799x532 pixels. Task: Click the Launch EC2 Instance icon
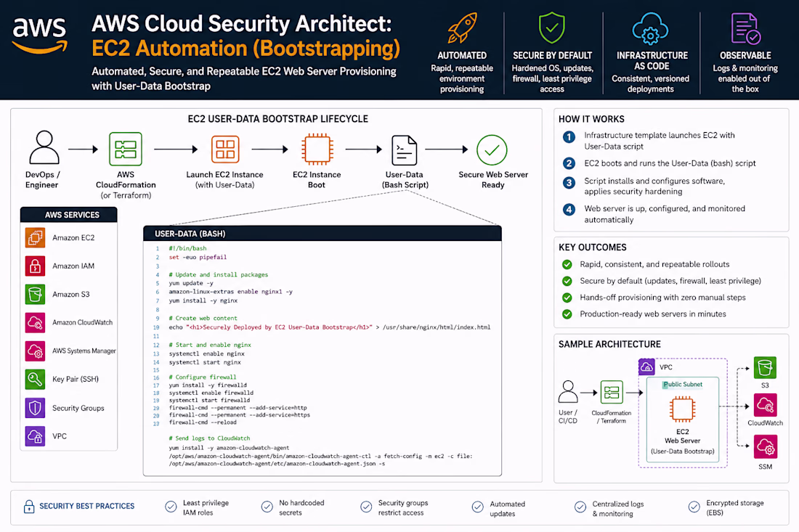(225, 150)
